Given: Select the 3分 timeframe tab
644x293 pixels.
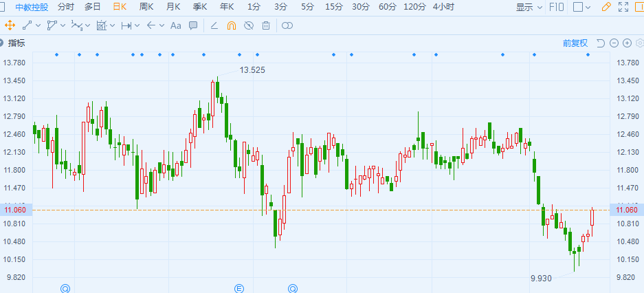Looking at the screenshot, I should pos(280,7).
